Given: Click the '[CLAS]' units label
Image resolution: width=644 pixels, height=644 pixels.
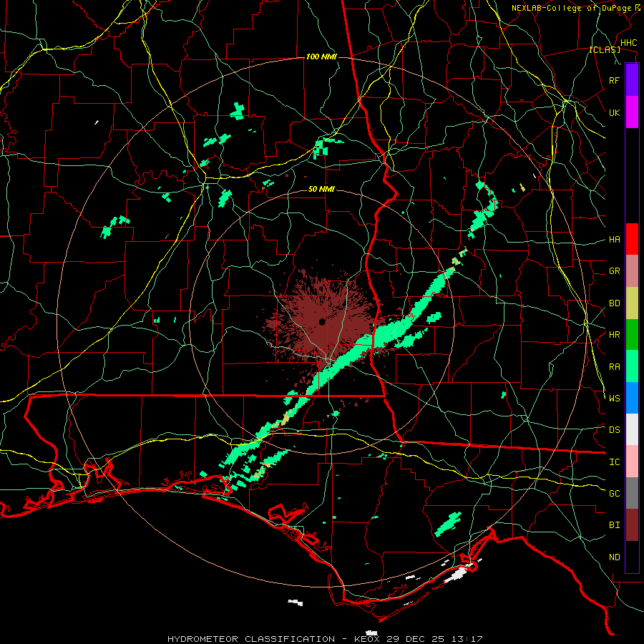Looking at the screenshot, I should tap(605, 49).
